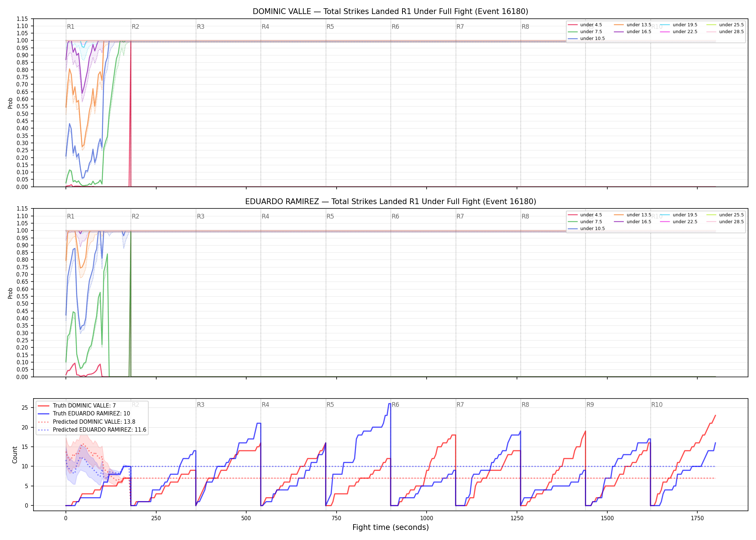The image size is (756, 540).
Task: Click R3 round marker on the Count chart
Action: click(201, 405)
